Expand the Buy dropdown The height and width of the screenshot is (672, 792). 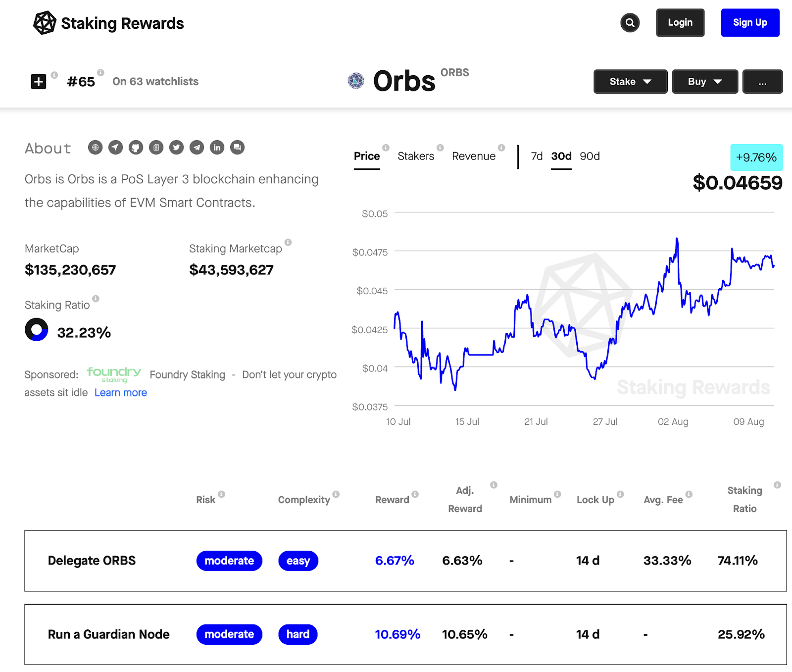(705, 82)
